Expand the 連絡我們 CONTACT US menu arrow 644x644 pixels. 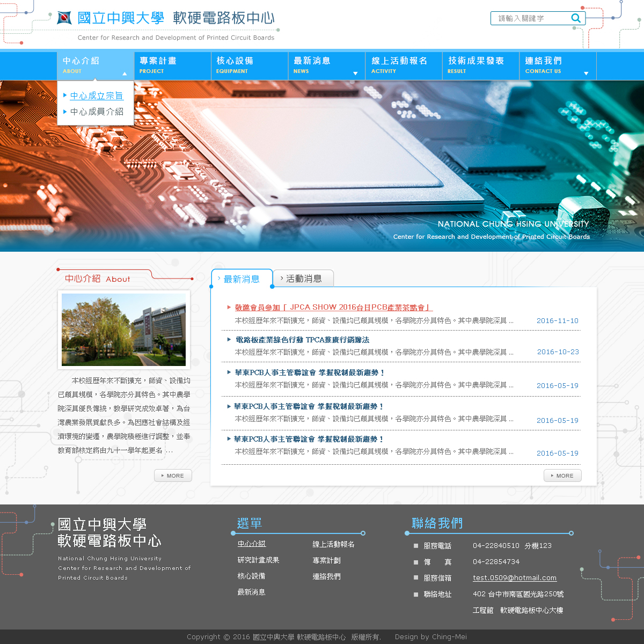tap(586, 73)
